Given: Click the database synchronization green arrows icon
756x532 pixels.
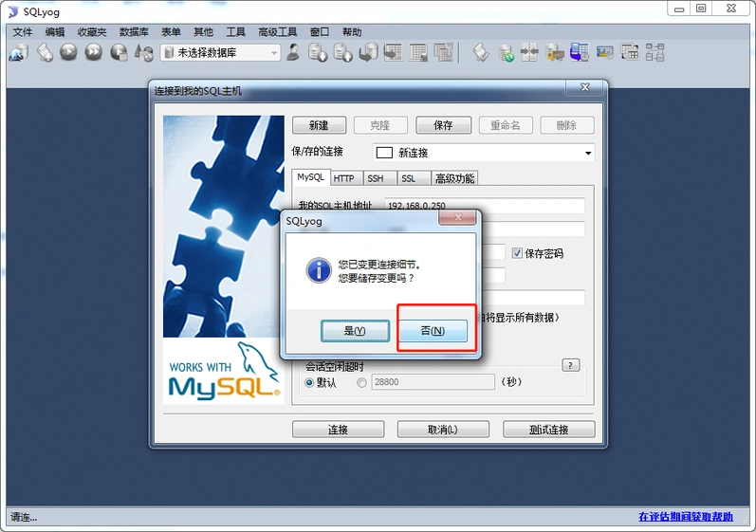Looking at the screenshot, I should pos(506,52).
